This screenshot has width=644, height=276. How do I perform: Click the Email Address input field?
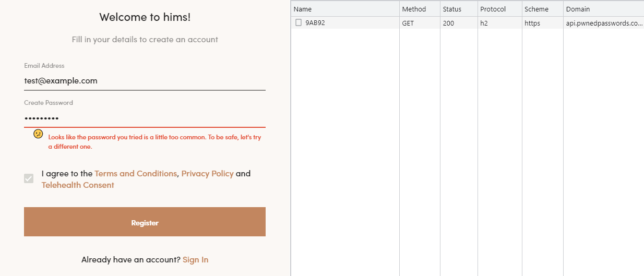(145, 81)
